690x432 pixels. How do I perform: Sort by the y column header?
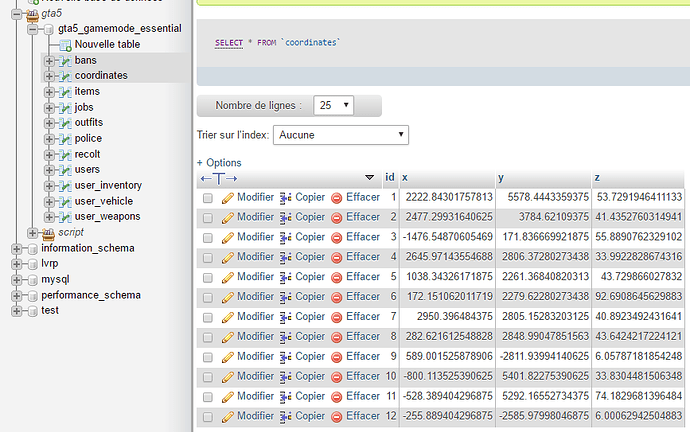coord(501,178)
